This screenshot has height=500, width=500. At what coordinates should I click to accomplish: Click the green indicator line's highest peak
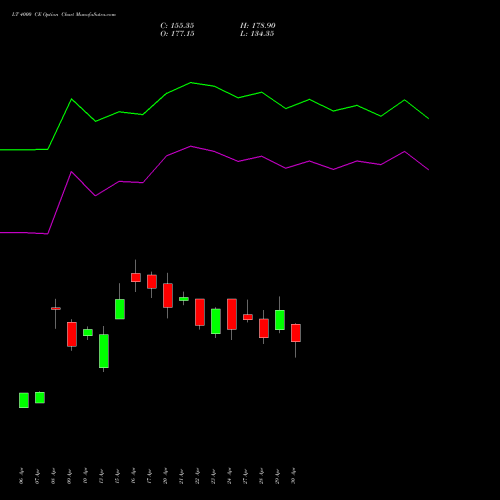pos(191,82)
